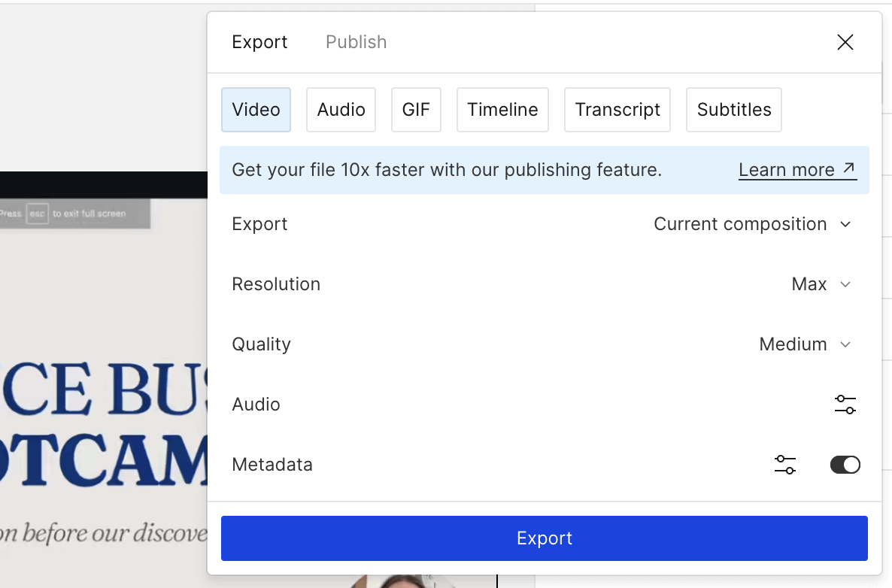
Task: Select the Video export format
Action: click(x=256, y=109)
